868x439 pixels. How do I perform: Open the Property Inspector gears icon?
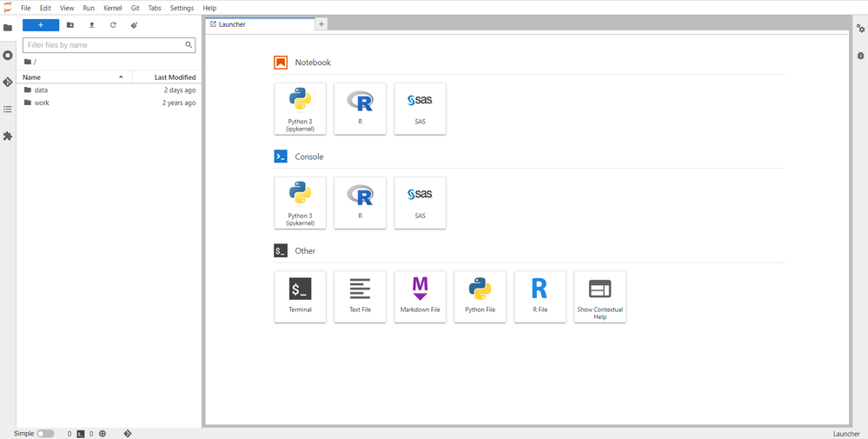tap(860, 28)
